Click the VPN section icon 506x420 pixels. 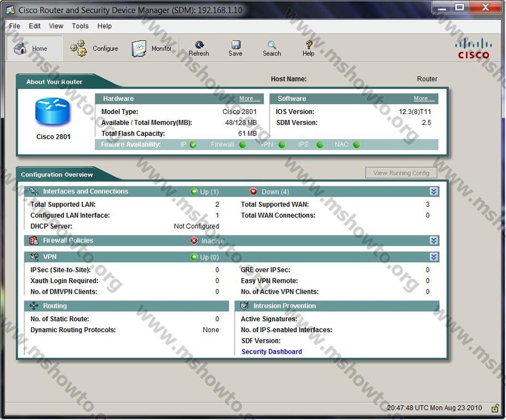pos(34,257)
